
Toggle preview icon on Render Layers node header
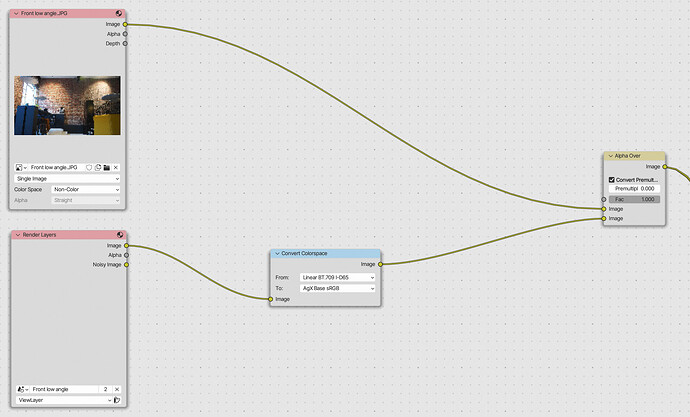(x=120, y=235)
